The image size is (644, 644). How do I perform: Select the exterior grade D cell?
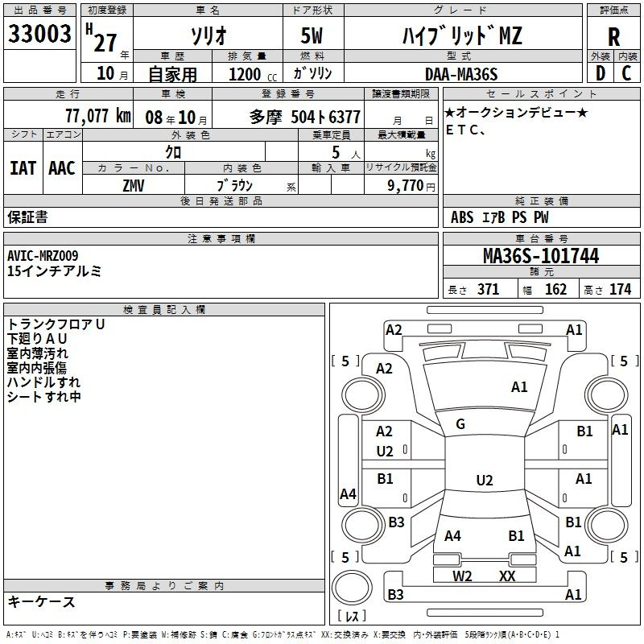pos(600,73)
